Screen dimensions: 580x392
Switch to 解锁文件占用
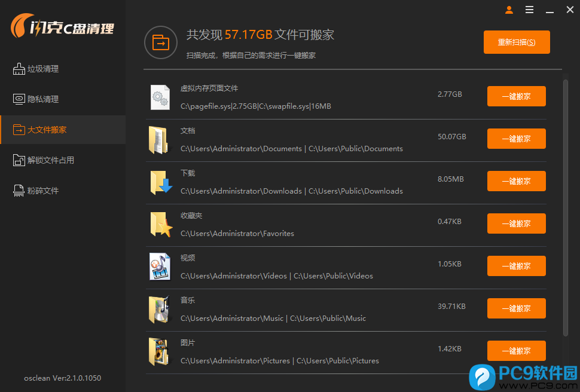pos(63,160)
